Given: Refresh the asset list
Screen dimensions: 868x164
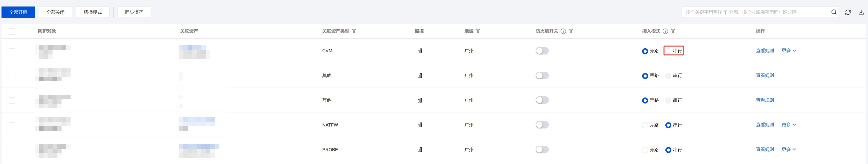Looking at the screenshot, I should point(848,12).
